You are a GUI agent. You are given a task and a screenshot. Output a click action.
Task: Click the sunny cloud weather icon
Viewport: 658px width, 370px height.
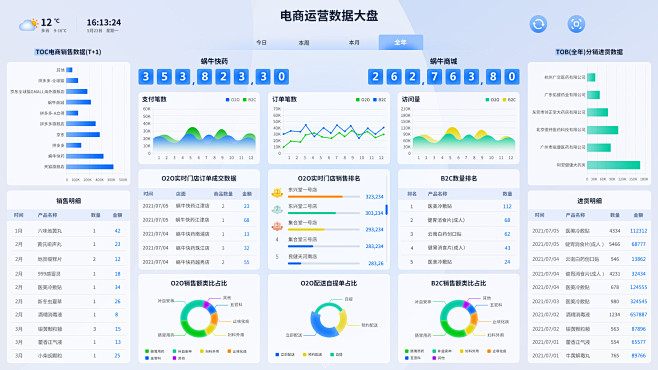point(29,24)
